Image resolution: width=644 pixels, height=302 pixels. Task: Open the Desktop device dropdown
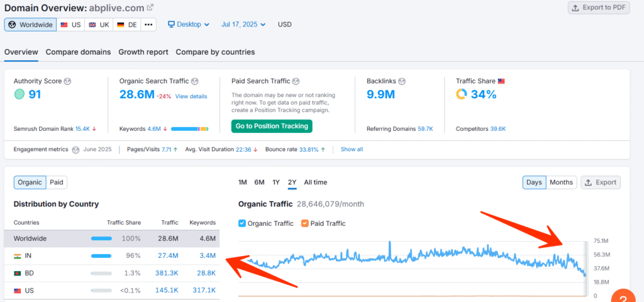[189, 25]
